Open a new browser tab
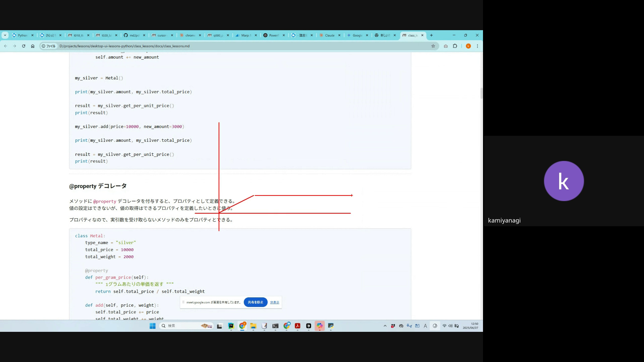The image size is (644, 362). pyautogui.click(x=431, y=35)
